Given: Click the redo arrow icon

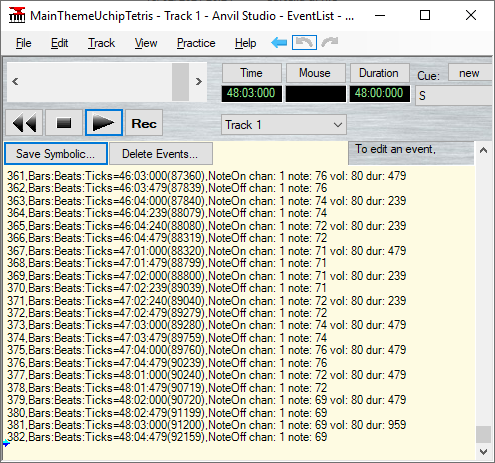Looking at the screenshot, I should 330,42.
